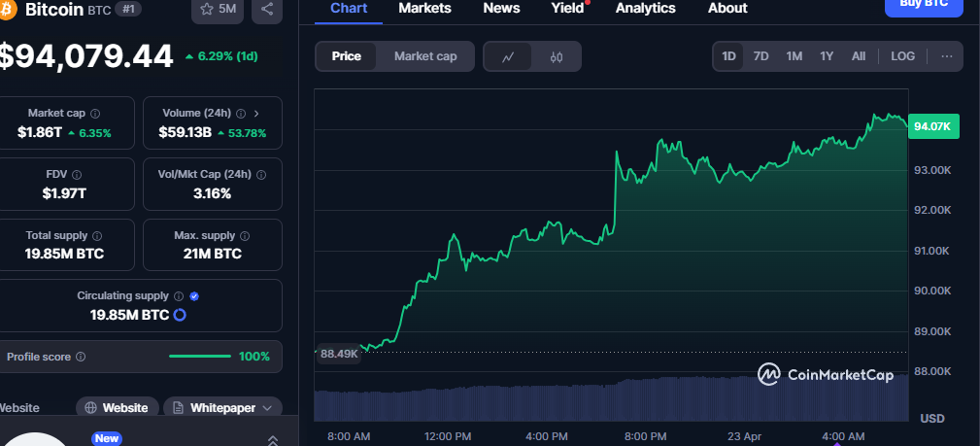Image resolution: width=980 pixels, height=446 pixels.
Task: Show Vol/Mkt Cap (24h) info icon
Action: click(261, 175)
